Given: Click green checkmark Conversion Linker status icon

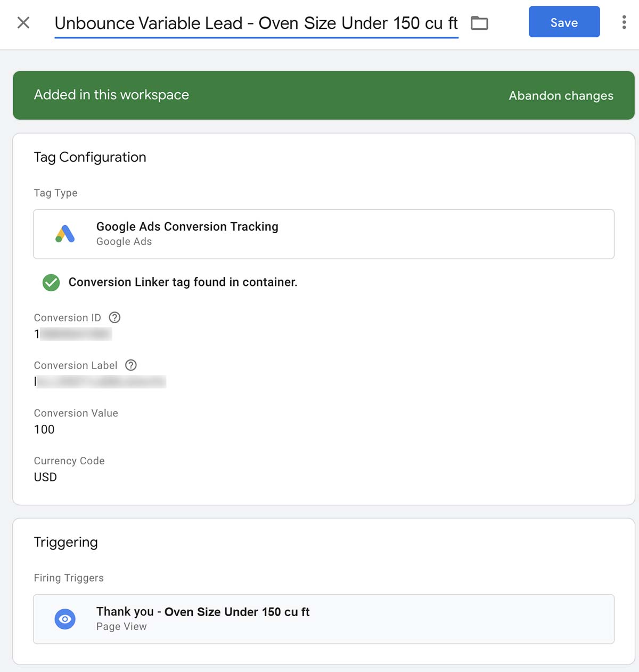Looking at the screenshot, I should pyautogui.click(x=51, y=282).
